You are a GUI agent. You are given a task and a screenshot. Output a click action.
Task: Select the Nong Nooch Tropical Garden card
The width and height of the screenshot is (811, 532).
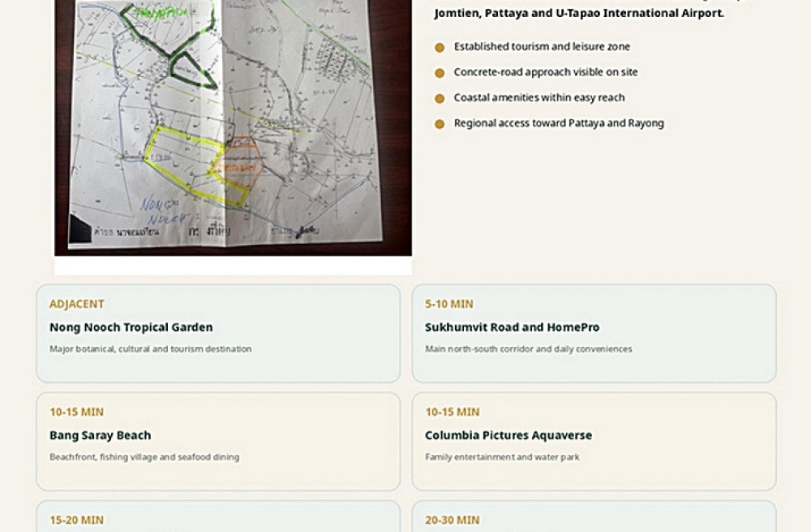click(218, 333)
